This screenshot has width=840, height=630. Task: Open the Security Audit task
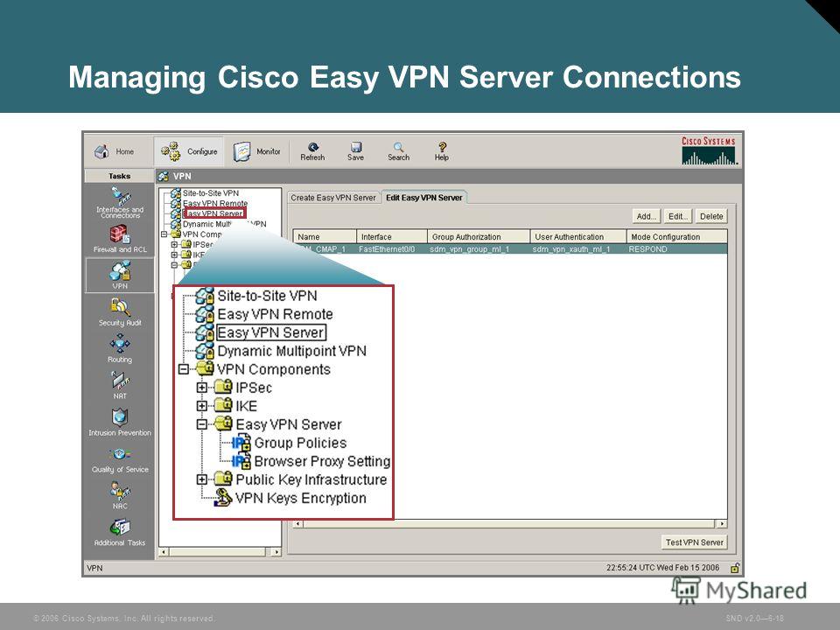(x=120, y=311)
